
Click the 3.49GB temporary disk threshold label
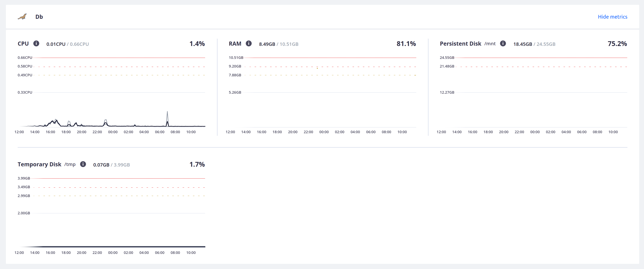point(24,187)
